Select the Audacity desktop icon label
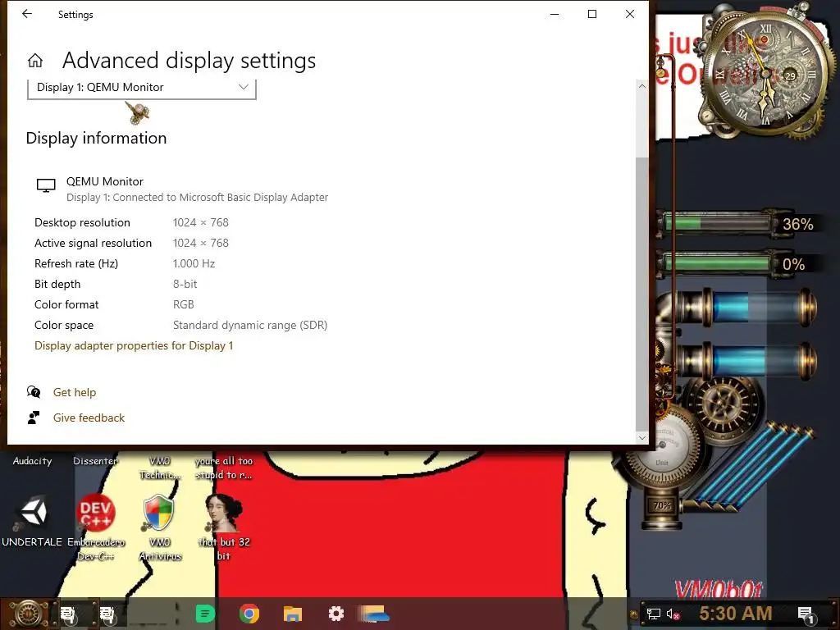840x630 pixels. pos(32,461)
